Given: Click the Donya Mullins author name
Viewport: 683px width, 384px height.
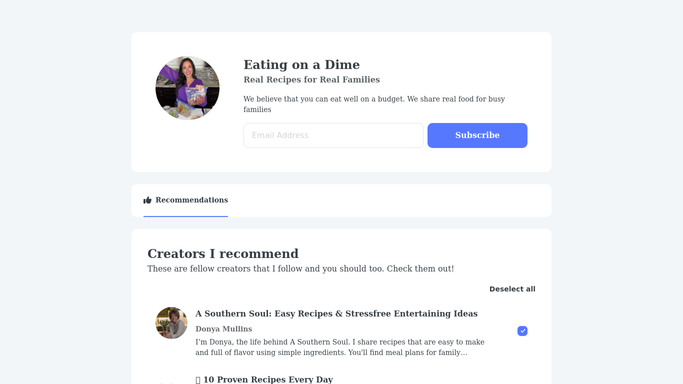Looking at the screenshot, I should [223, 329].
